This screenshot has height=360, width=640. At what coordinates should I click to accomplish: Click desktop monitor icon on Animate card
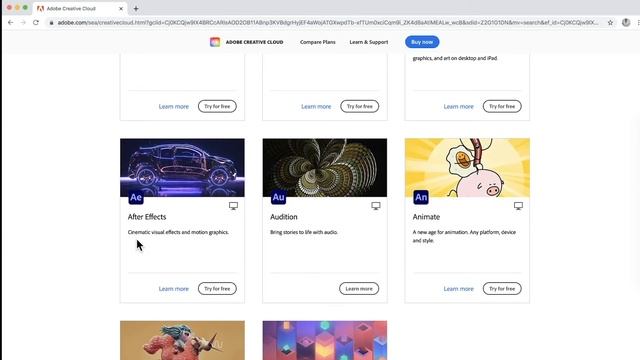tap(518, 206)
